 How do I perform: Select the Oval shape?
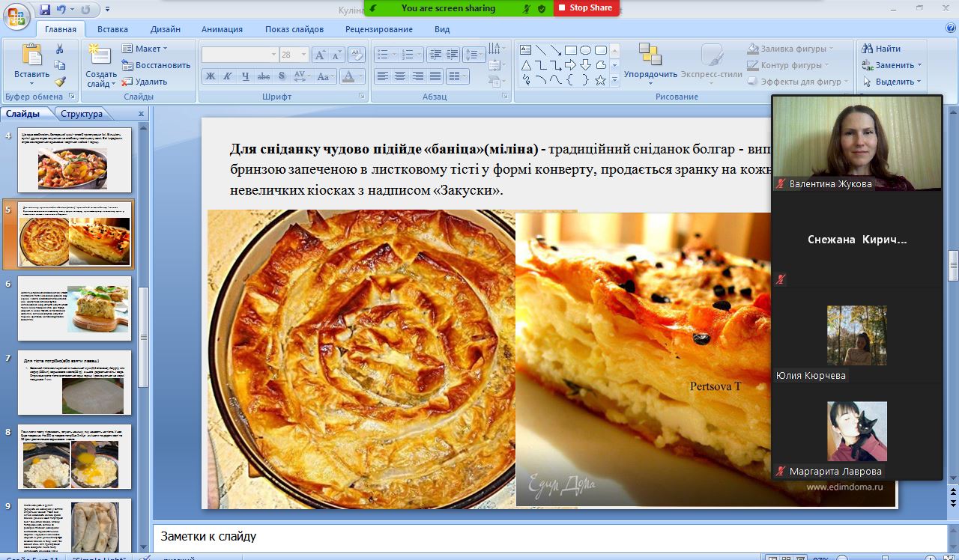(586, 50)
